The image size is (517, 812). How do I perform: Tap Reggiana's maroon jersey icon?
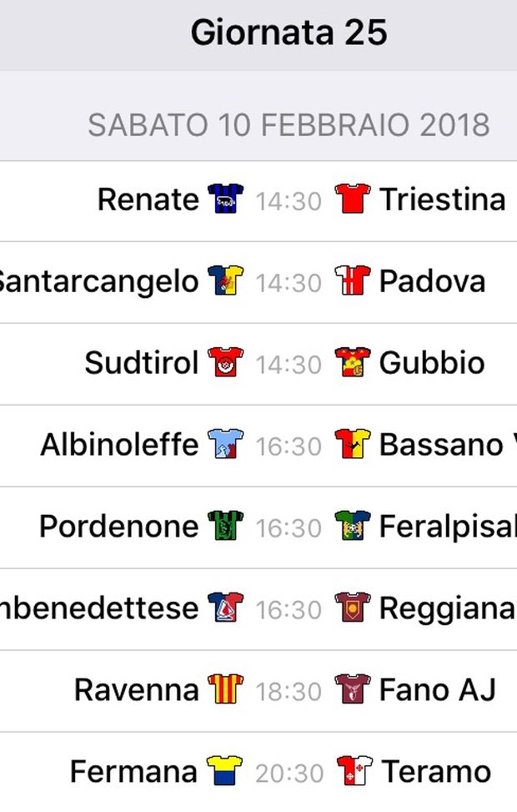tap(353, 608)
